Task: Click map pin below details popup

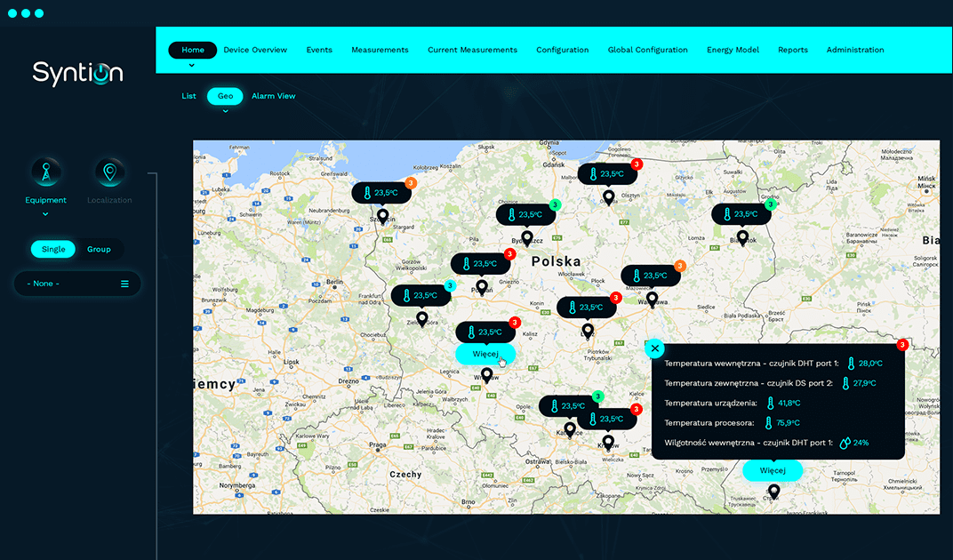Action: [773, 491]
